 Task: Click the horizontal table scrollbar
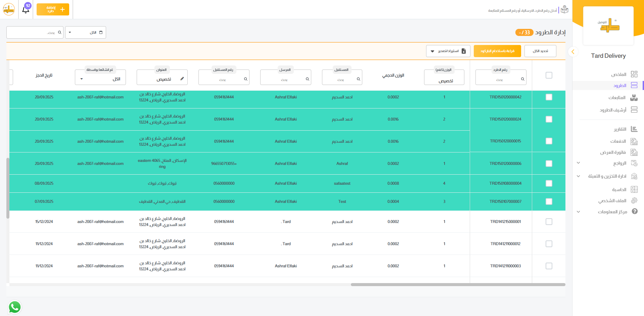click(458, 285)
